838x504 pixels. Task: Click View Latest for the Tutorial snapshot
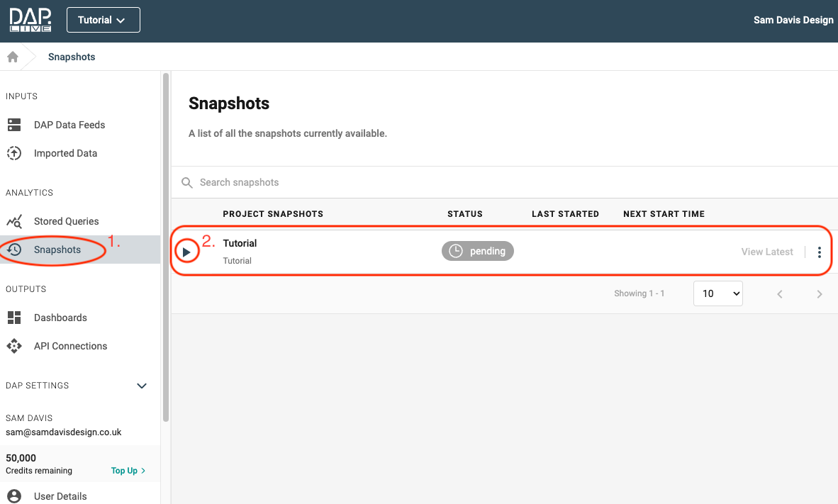pyautogui.click(x=767, y=252)
